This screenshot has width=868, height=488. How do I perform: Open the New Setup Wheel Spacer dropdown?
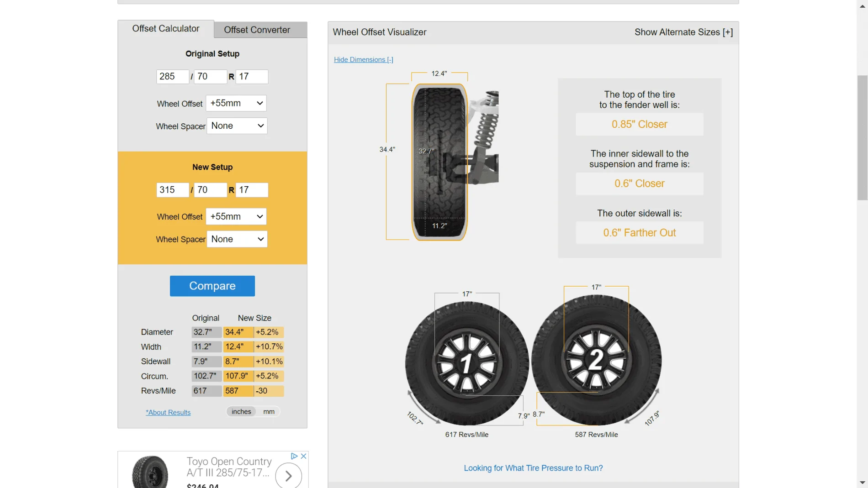[x=237, y=239]
